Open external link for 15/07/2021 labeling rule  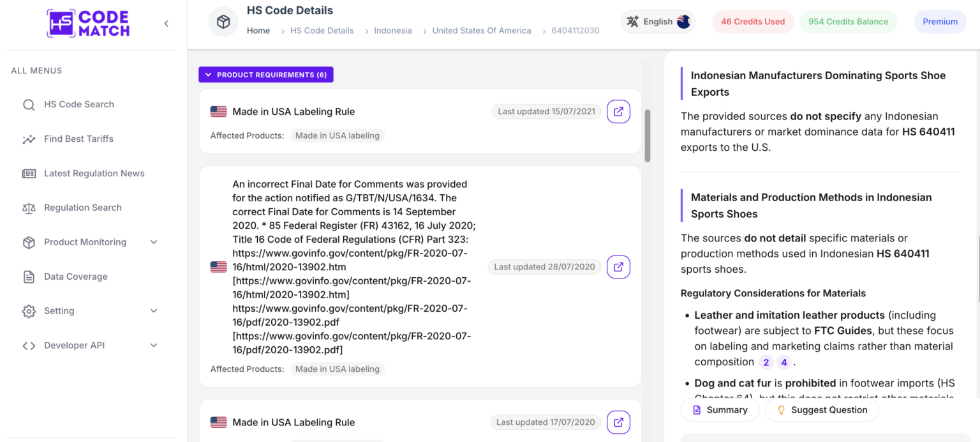618,111
